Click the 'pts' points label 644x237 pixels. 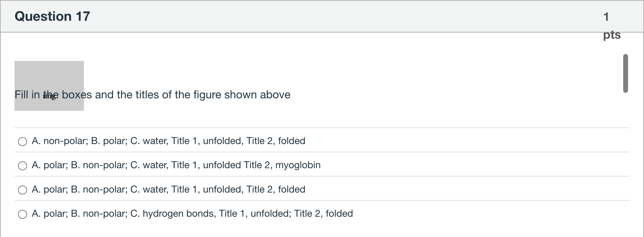pyautogui.click(x=612, y=34)
